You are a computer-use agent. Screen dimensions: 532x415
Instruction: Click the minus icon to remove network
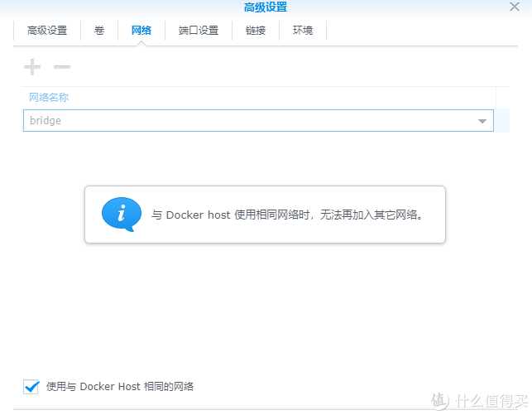(62, 67)
